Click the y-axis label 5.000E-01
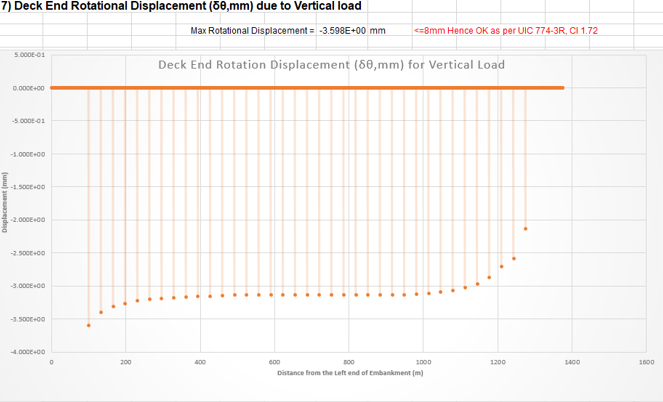Image resolution: width=663 pixels, height=402 pixels. click(x=29, y=55)
